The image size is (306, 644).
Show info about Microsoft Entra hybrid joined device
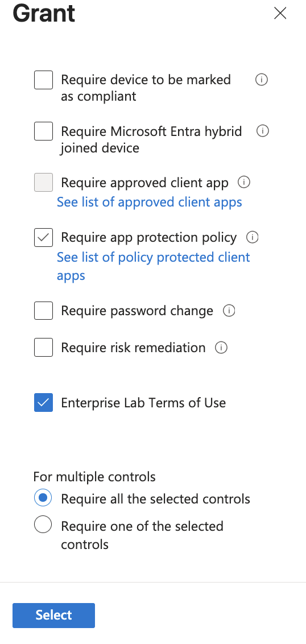pyautogui.click(x=262, y=131)
